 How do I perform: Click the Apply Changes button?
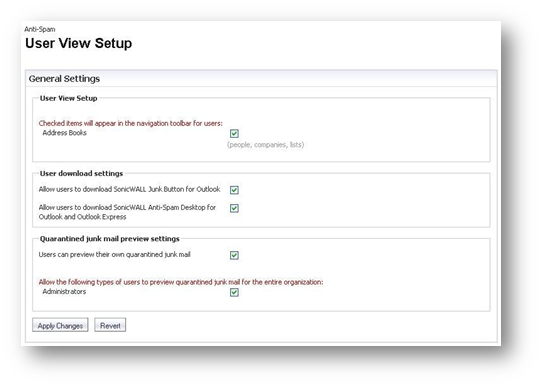tap(60, 325)
